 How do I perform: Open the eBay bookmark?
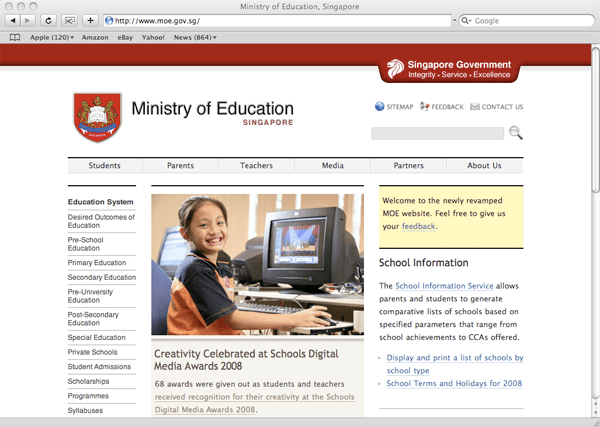[125, 37]
